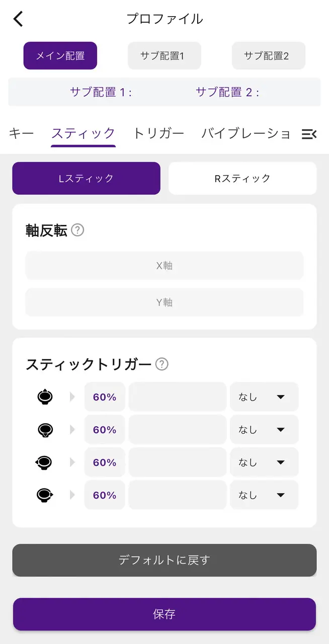This screenshot has height=644, width=329.
Task: Tap the stick-up direction icon
Action: (x=45, y=397)
